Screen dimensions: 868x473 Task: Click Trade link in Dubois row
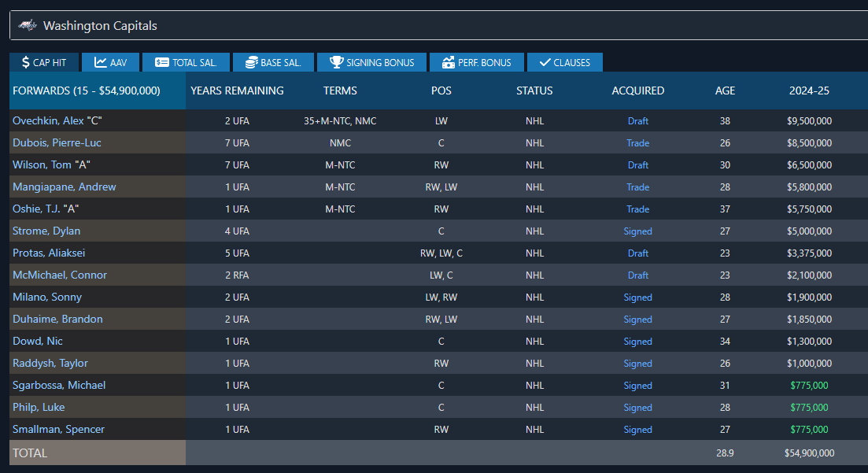click(x=637, y=143)
